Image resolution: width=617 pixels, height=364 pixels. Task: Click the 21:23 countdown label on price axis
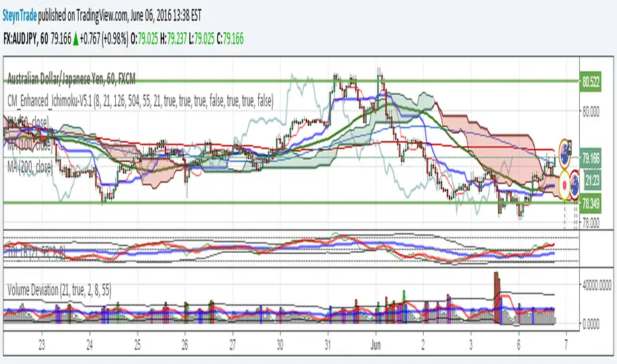tap(592, 181)
